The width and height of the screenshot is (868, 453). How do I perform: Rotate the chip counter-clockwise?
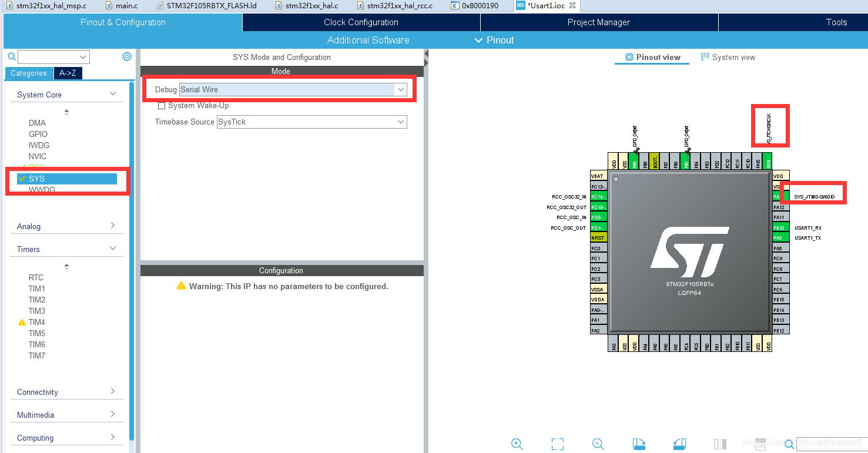coord(679,444)
